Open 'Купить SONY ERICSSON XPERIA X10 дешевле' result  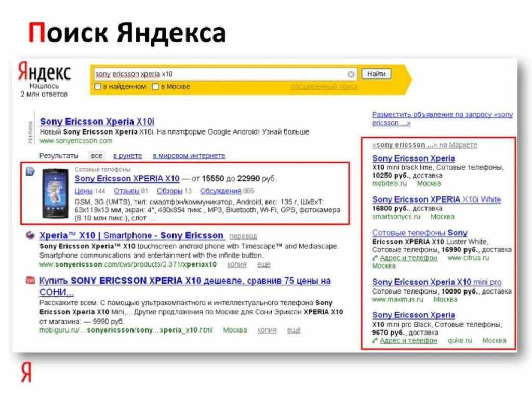[185, 286]
